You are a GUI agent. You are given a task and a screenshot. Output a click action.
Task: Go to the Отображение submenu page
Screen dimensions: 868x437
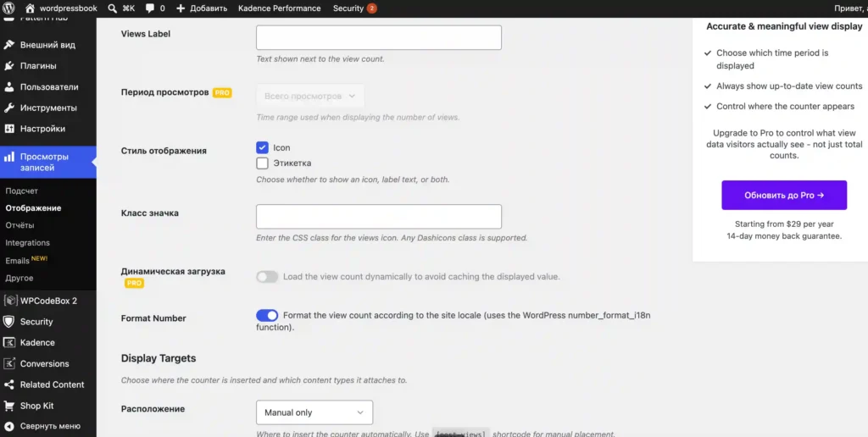tap(33, 208)
